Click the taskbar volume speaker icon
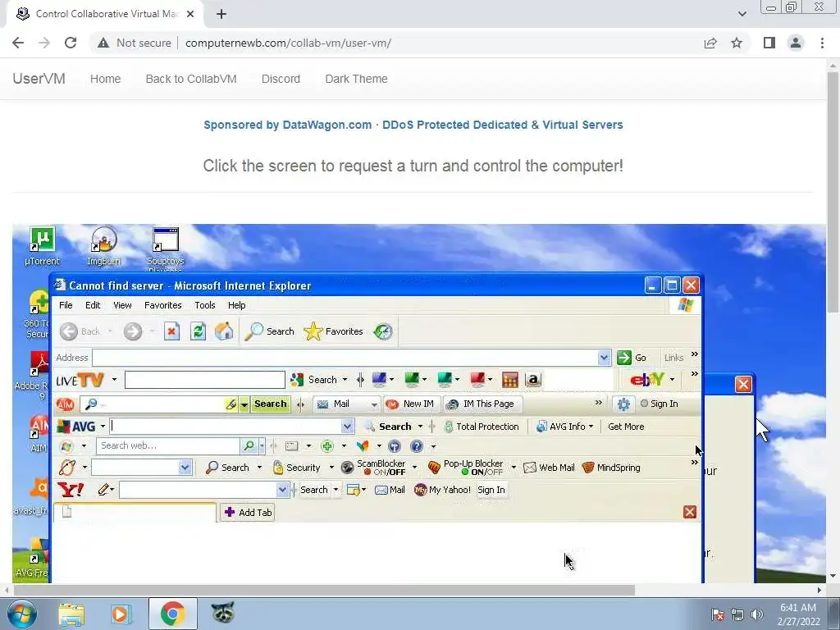The height and width of the screenshot is (630, 840). tap(756, 614)
